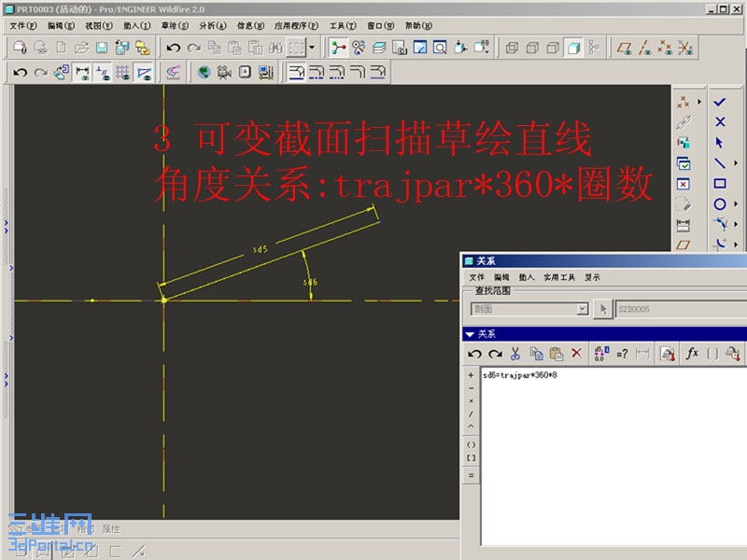Viewport: 747px width, 560px height.
Task: Select shaded display mode icon
Action: (x=573, y=48)
